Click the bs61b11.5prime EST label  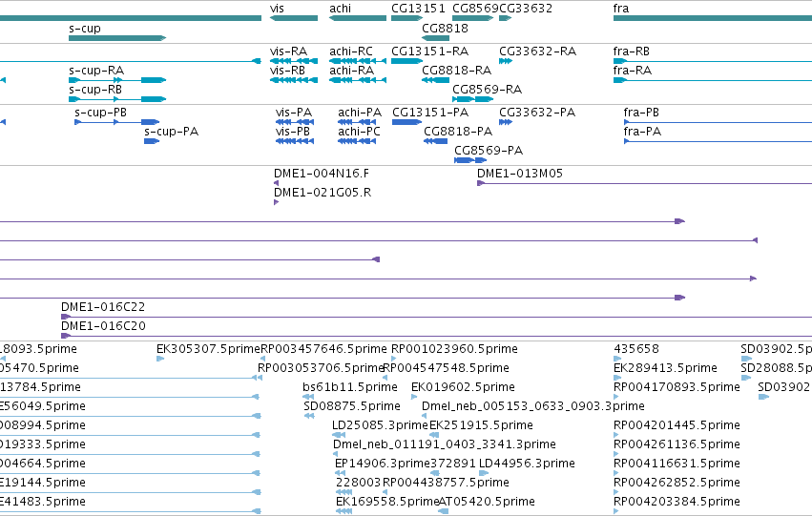[x=350, y=387]
